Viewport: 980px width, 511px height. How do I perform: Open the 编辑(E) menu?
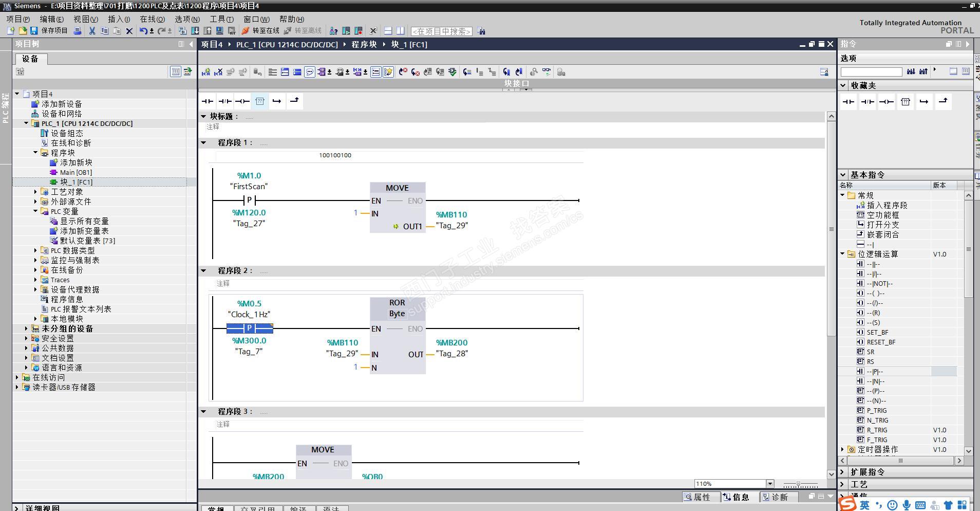[x=52, y=19]
